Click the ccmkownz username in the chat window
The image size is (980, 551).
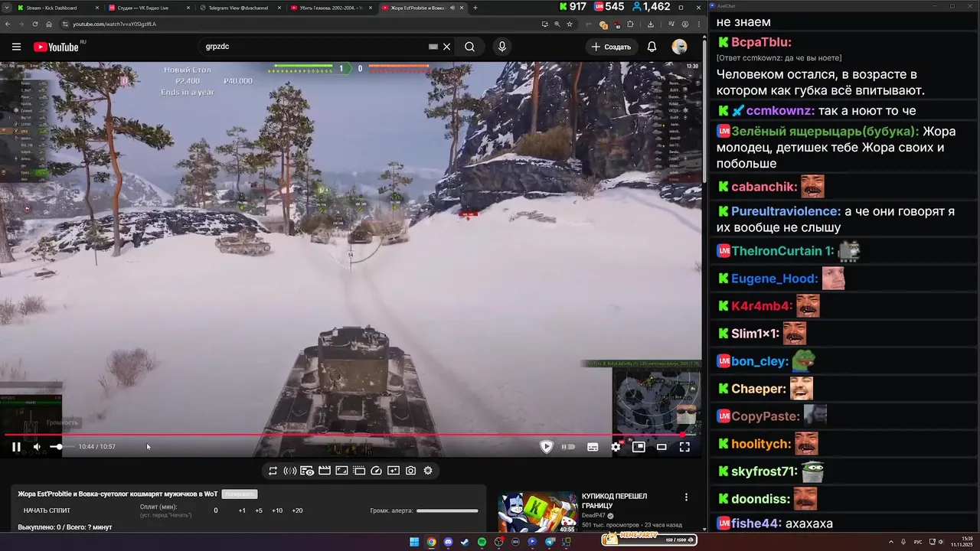pos(779,111)
